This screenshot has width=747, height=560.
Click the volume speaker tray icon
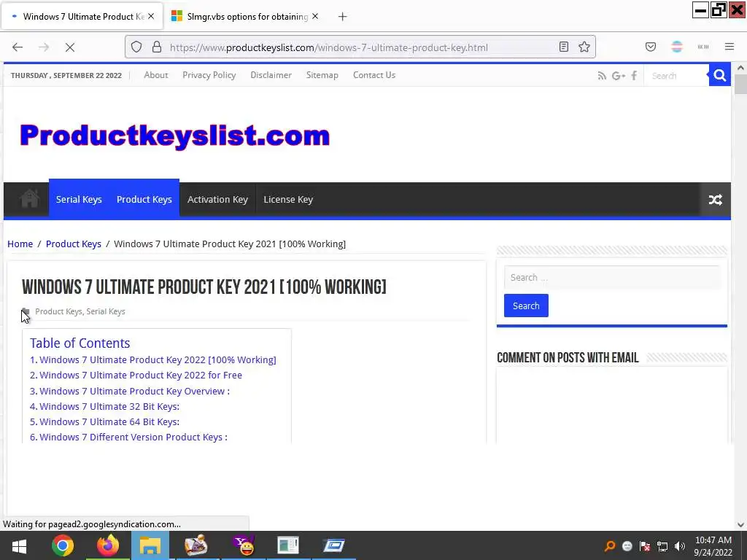tap(680, 546)
